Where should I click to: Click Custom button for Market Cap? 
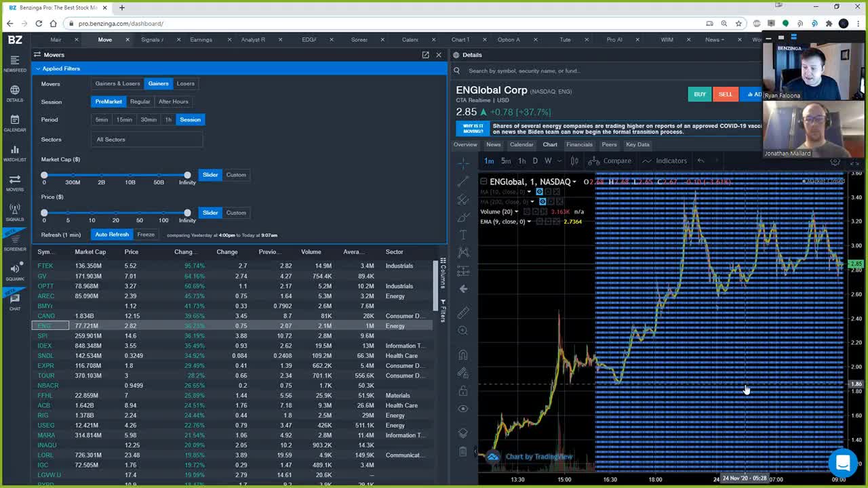coord(236,175)
